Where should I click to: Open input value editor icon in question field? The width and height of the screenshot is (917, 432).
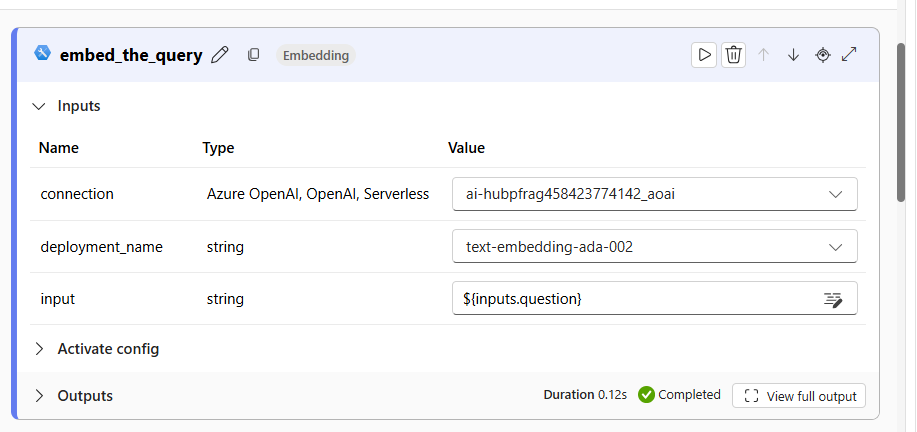pos(833,299)
